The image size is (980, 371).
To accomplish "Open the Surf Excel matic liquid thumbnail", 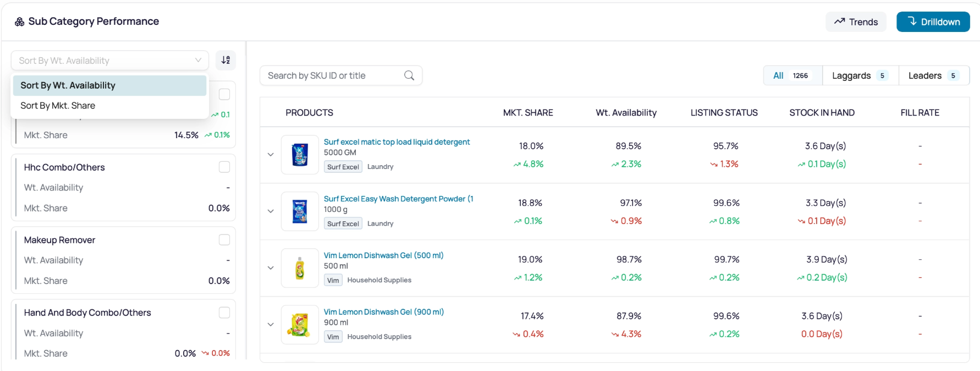I will [x=300, y=155].
